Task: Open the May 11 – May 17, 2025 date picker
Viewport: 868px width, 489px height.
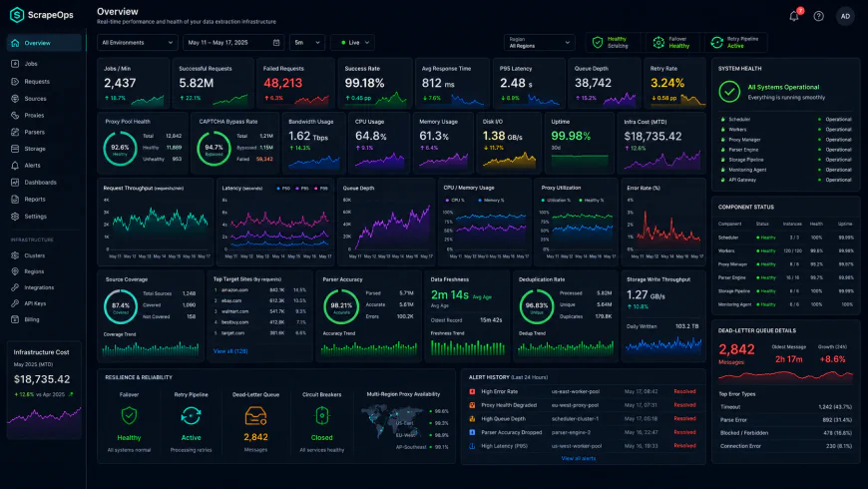Action: click(233, 43)
